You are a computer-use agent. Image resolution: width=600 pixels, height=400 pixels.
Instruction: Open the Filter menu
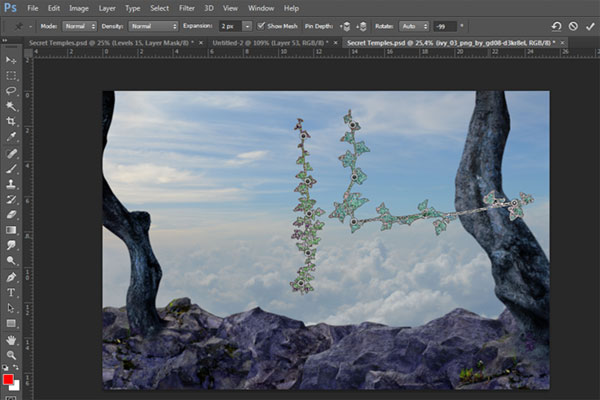pyautogui.click(x=187, y=8)
